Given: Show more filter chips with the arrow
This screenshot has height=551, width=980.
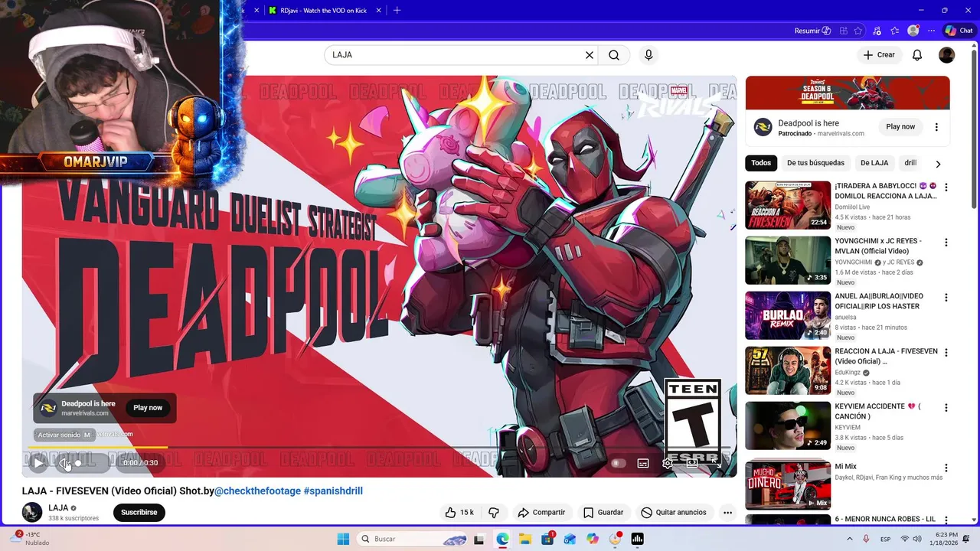Looking at the screenshot, I should (x=938, y=164).
